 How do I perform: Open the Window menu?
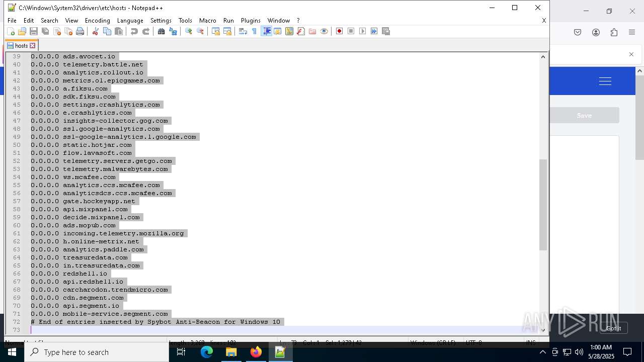tap(279, 21)
